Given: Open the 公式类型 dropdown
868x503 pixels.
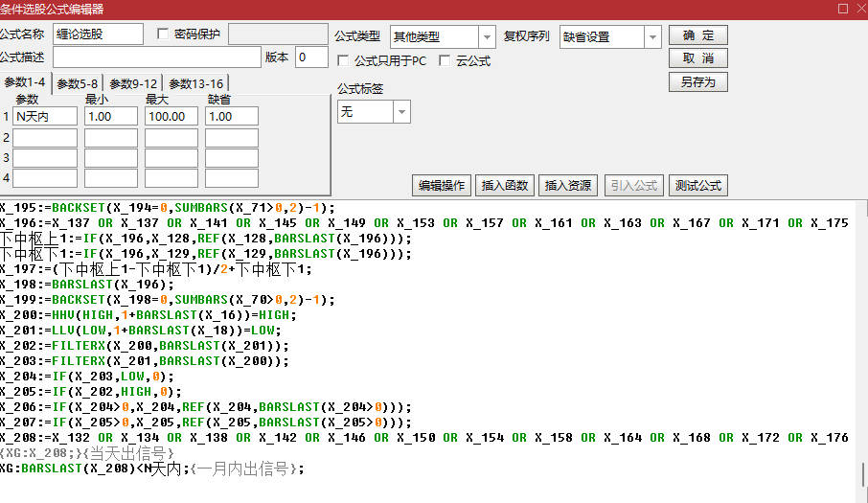Looking at the screenshot, I should [x=487, y=37].
